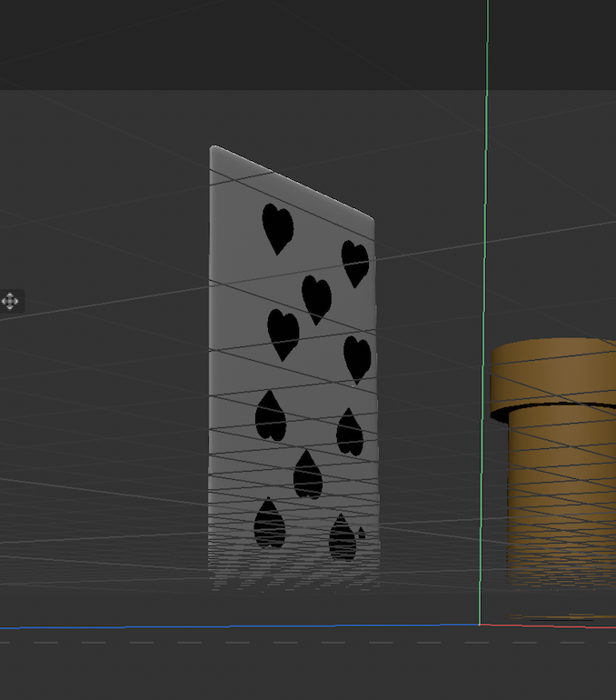This screenshot has width=616, height=700.
Task: Click the blue horizontal axis line
Action: [227, 626]
